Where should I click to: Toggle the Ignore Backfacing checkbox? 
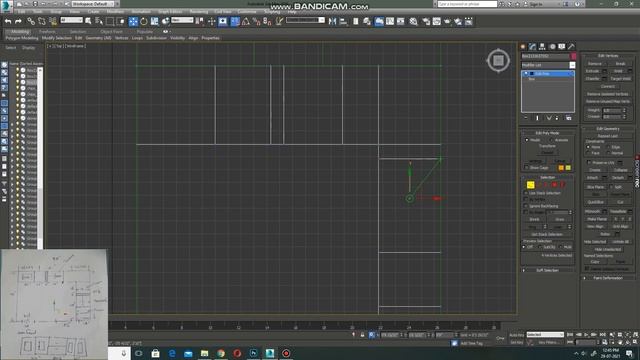526,206
